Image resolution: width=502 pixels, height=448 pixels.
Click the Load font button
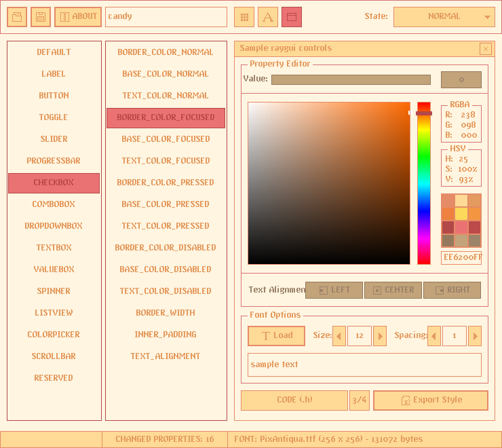276,336
